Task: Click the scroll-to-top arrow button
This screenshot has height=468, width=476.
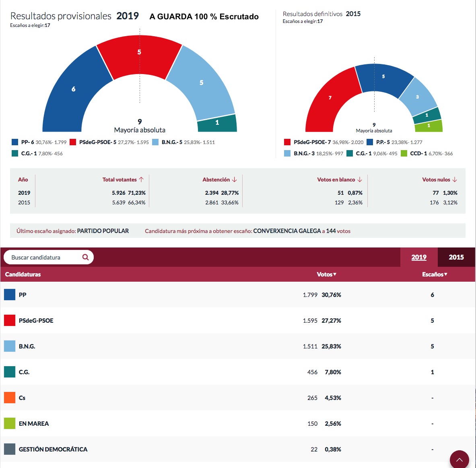Action: pos(459,459)
